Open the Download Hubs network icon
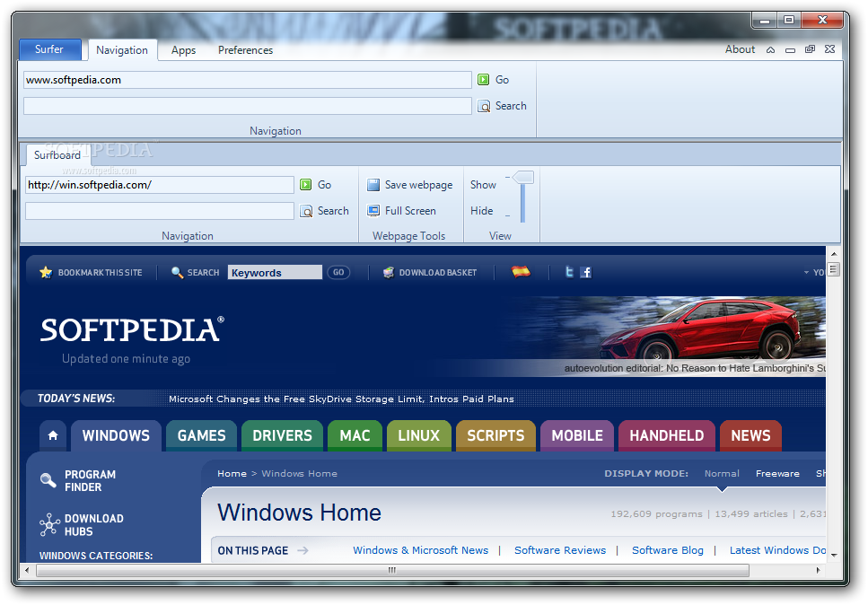The image size is (868, 605). (x=49, y=524)
